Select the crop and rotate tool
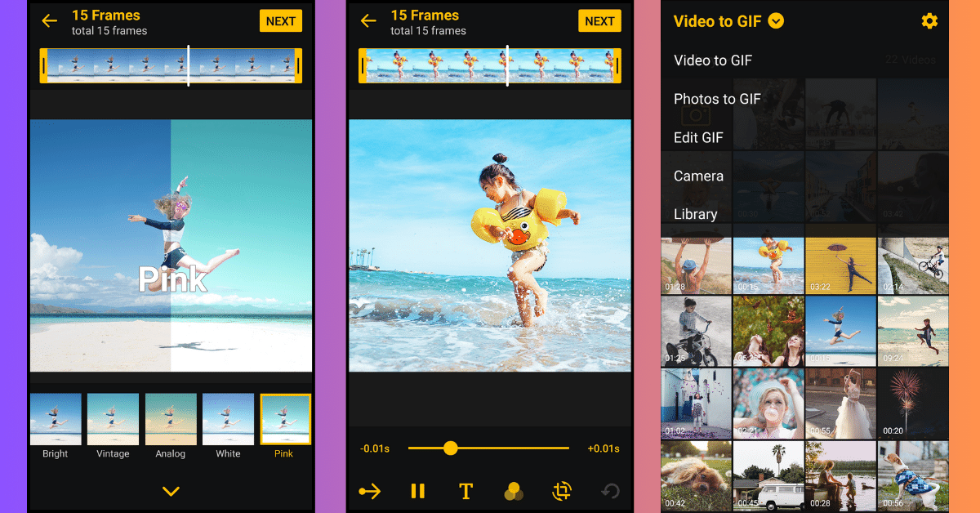 (x=561, y=491)
